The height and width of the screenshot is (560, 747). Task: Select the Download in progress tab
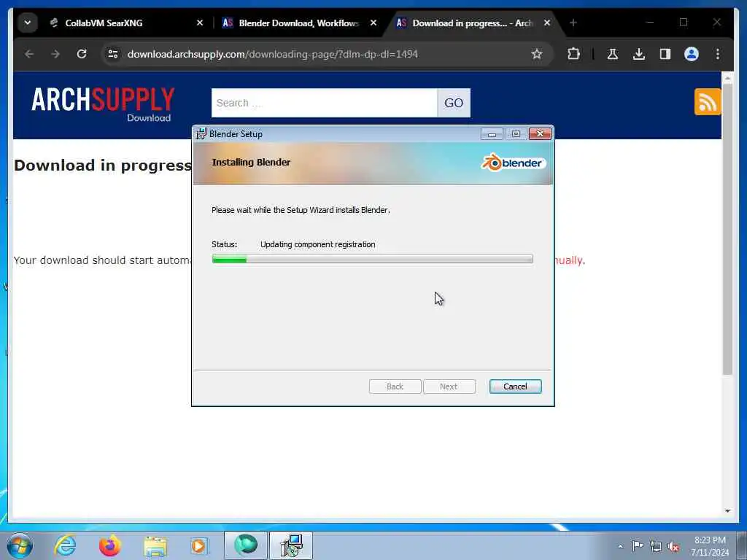[x=474, y=23]
